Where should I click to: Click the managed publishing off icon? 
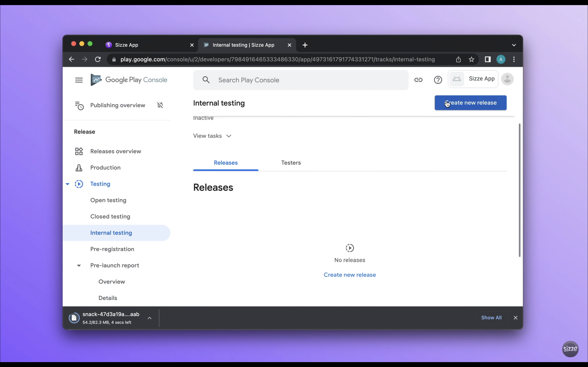[x=160, y=105]
